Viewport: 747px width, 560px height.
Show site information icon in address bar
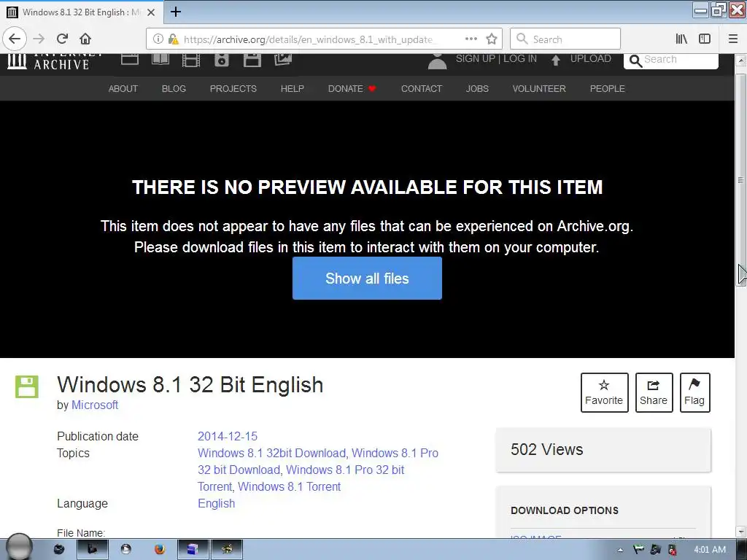[x=158, y=39]
